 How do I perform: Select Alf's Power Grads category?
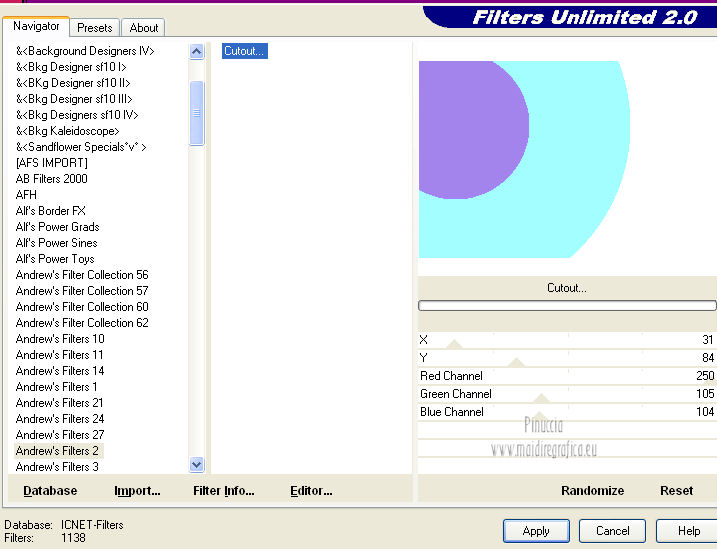[58, 227]
